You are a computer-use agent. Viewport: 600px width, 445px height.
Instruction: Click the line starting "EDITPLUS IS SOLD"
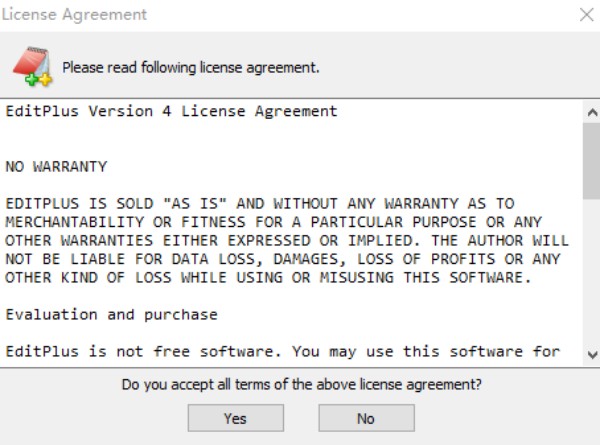[260, 203]
